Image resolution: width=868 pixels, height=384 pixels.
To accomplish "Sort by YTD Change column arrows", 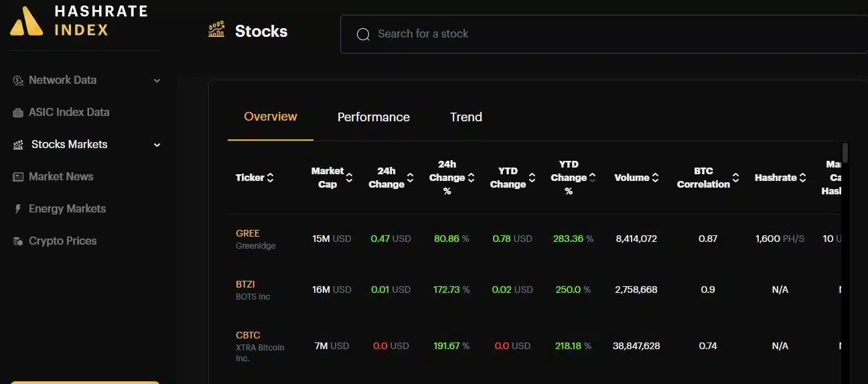I will pyautogui.click(x=532, y=178).
